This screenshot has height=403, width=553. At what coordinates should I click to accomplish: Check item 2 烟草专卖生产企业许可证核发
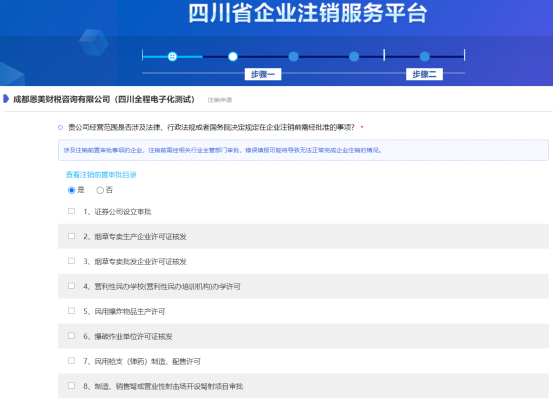click(72, 236)
